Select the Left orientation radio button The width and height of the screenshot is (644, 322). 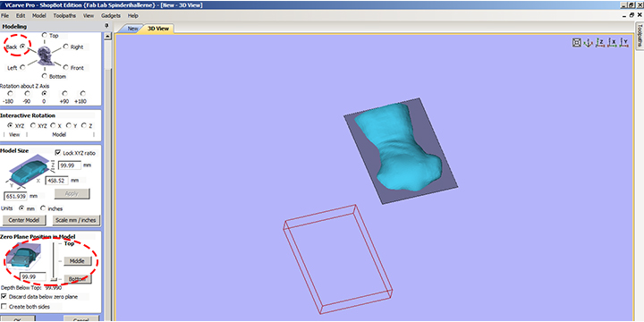22,67
